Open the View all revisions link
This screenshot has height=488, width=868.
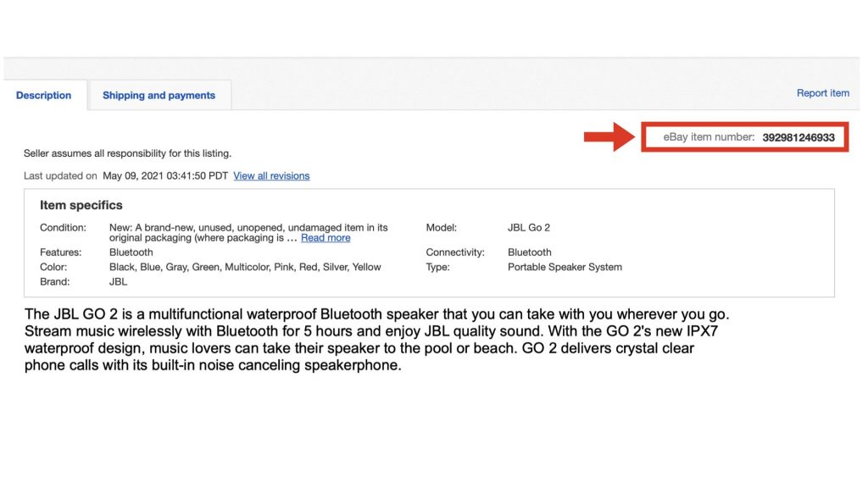pos(271,176)
